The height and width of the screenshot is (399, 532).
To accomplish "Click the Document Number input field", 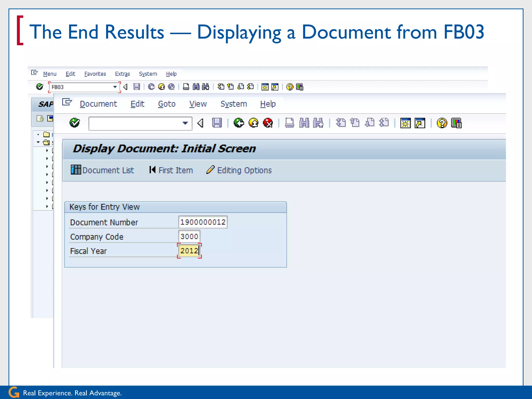I will (203, 222).
